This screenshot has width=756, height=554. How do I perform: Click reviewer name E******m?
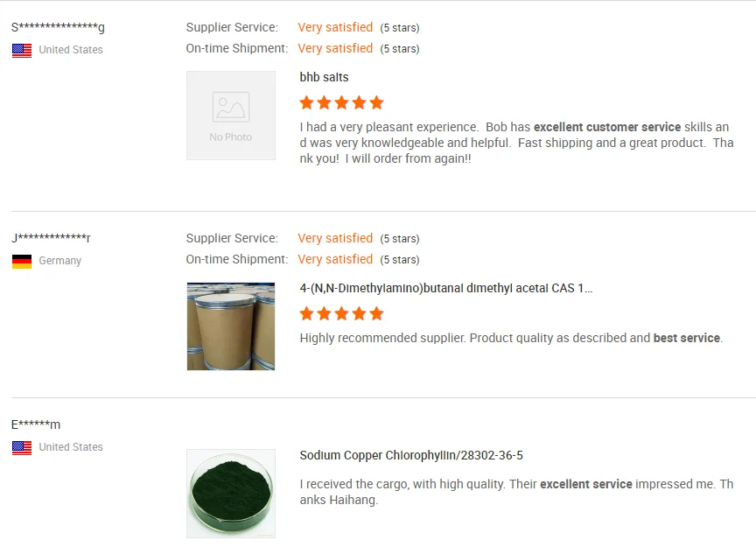(x=36, y=425)
